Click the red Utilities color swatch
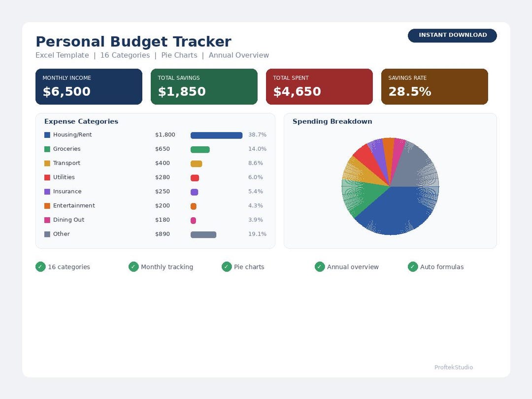The image size is (532, 399). 47,177
